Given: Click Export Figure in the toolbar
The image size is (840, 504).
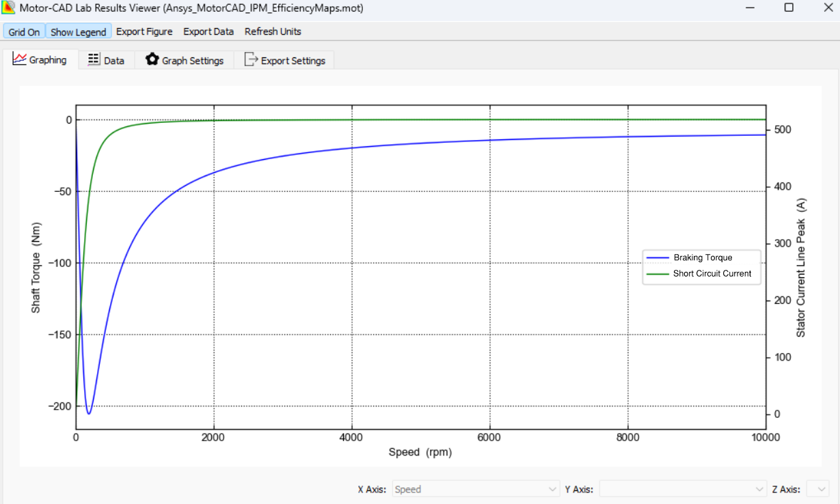Looking at the screenshot, I should [x=144, y=31].
